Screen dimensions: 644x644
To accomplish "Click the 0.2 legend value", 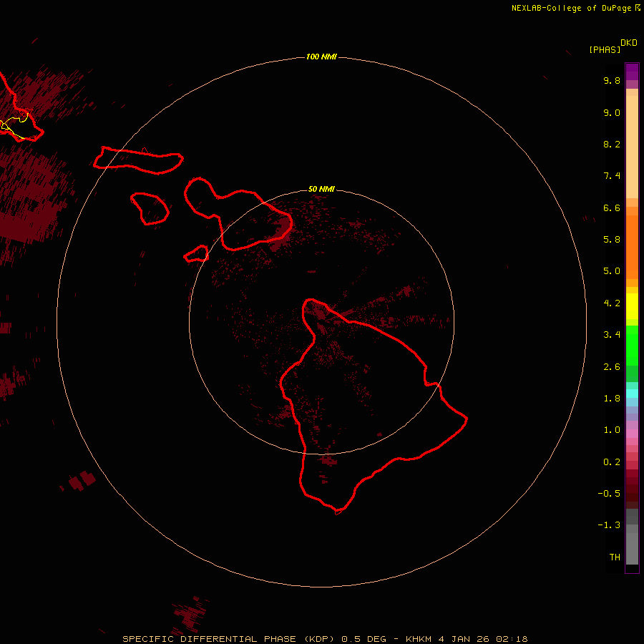I will point(612,462).
